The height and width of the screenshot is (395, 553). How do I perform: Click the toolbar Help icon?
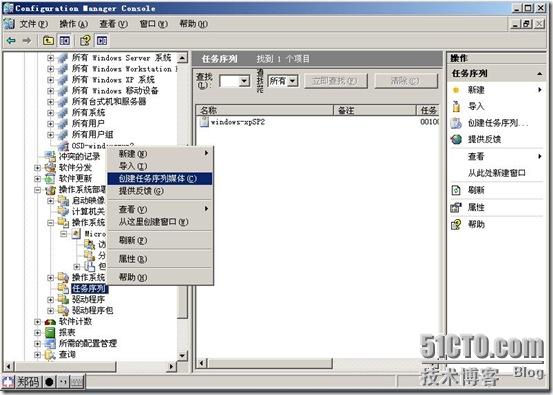pos(85,41)
